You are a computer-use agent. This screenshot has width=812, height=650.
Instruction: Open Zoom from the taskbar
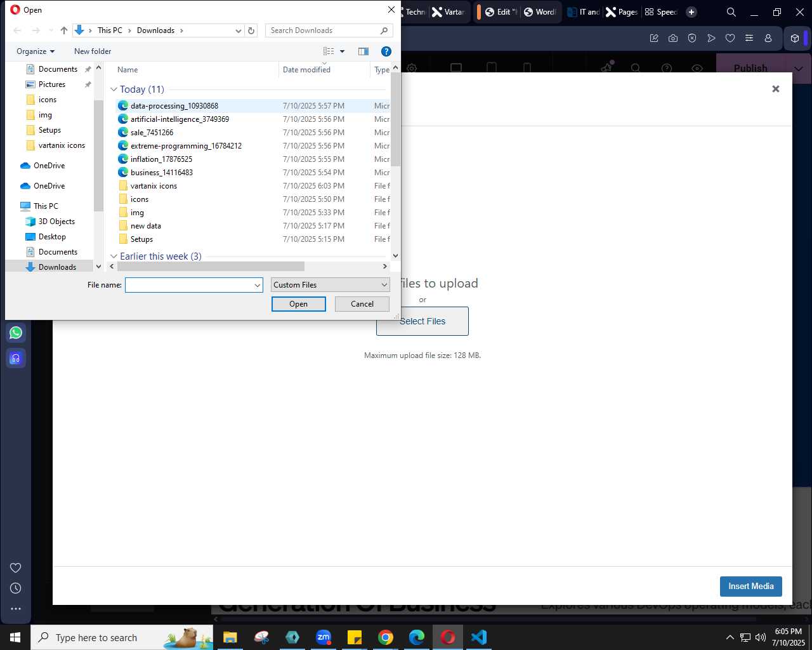click(x=324, y=637)
